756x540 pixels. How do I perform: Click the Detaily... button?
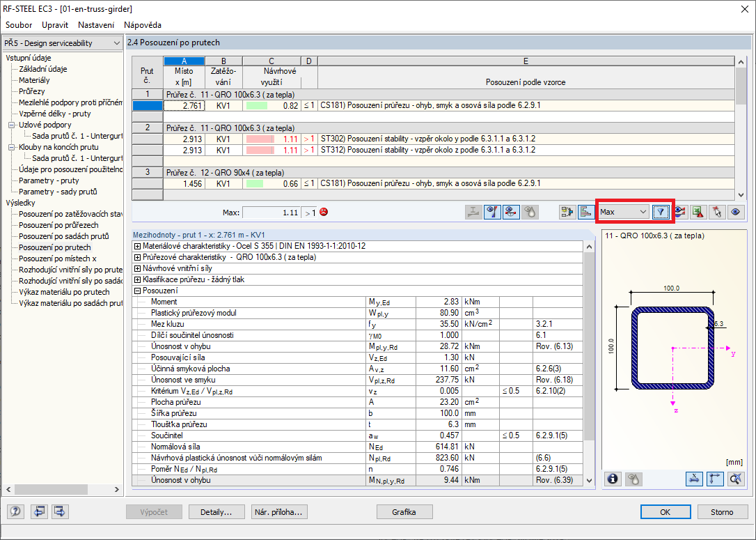[216, 512]
